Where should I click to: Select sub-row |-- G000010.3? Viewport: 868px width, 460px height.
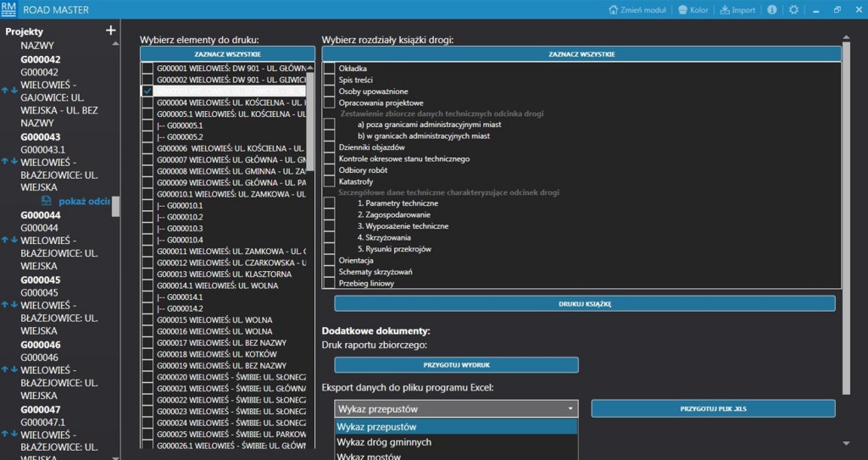coord(180,228)
